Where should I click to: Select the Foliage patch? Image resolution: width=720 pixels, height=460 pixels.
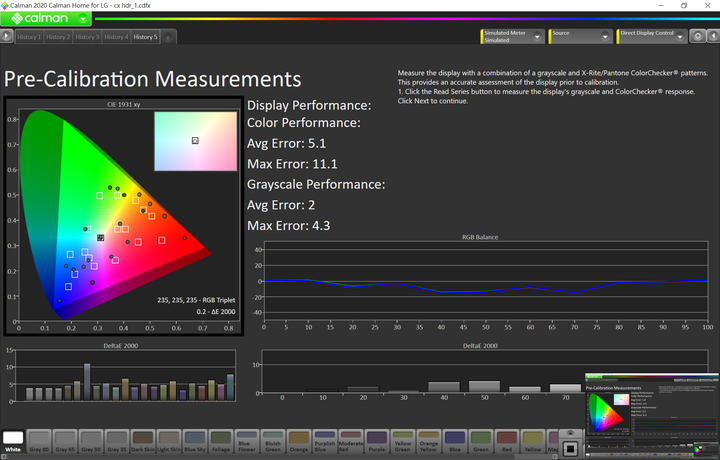click(x=221, y=442)
